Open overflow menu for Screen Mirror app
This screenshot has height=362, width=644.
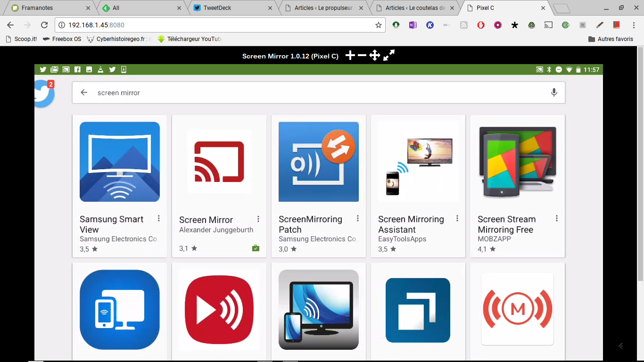[258, 219]
